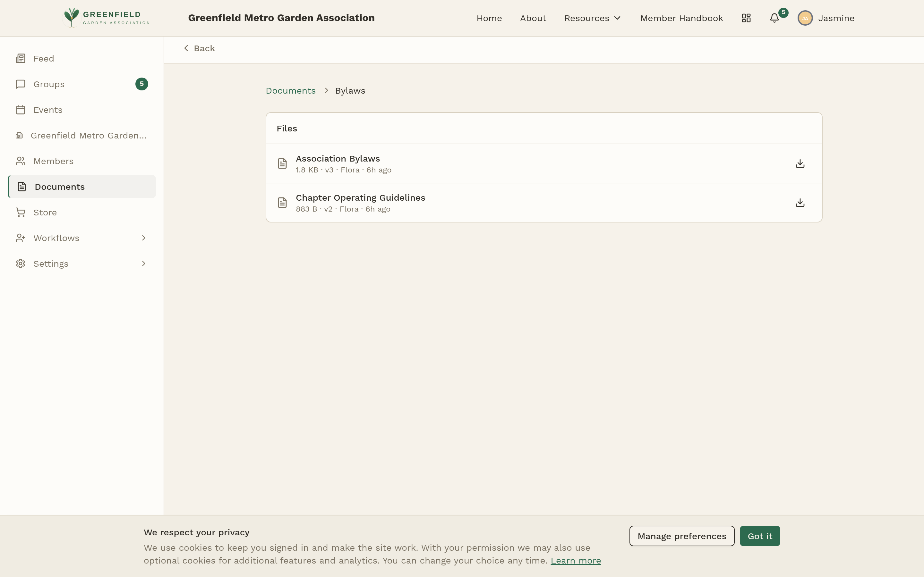The width and height of the screenshot is (924, 577).
Task: Dismiss cookie notice with Got it
Action: click(x=759, y=536)
